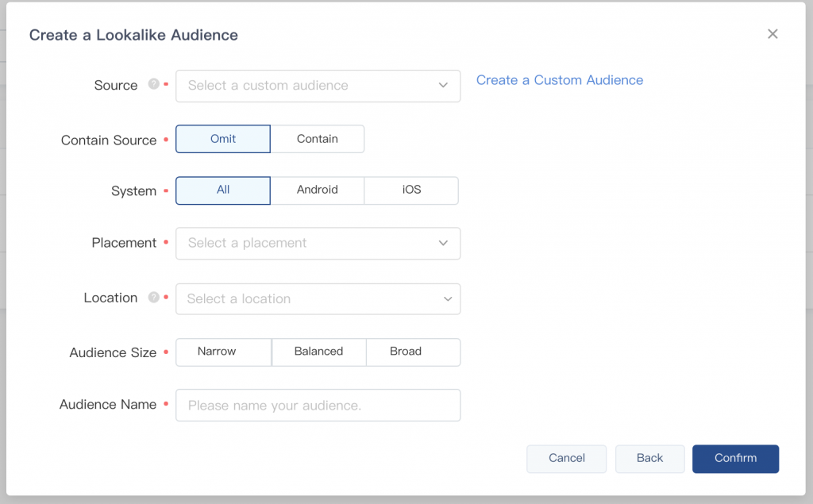Select Omit for Contain Source
Image resolution: width=813 pixels, height=504 pixels.
[x=223, y=139]
